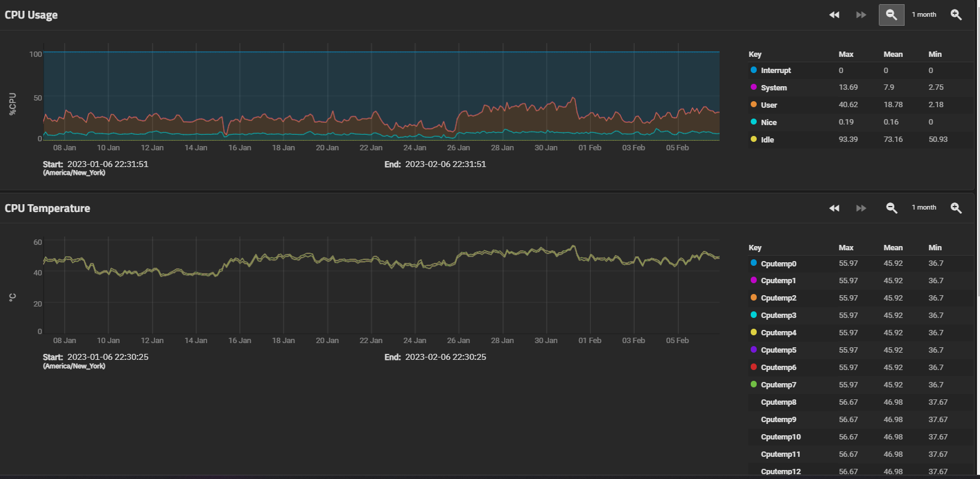Click the Cputemp4 legend color dot
Viewport: 980px width, 479px height.
(x=754, y=332)
